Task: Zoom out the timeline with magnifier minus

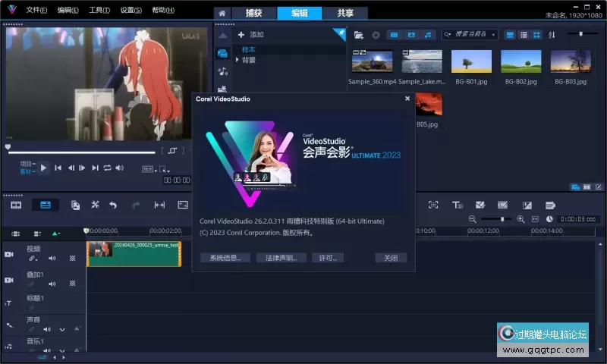Action: 472,219
